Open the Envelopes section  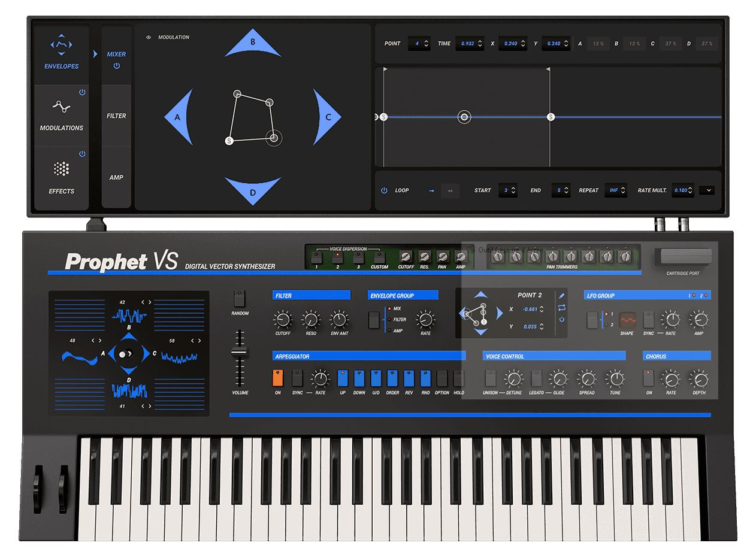[62, 54]
